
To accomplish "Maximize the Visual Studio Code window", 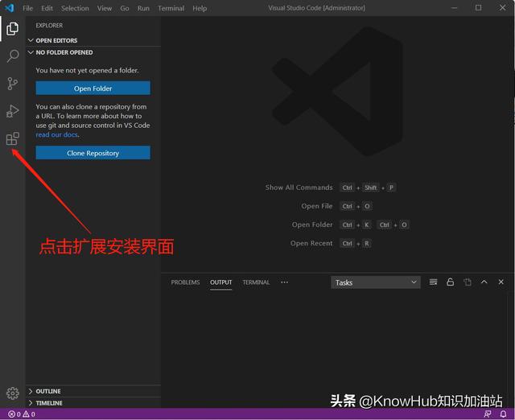I will pos(479,8).
